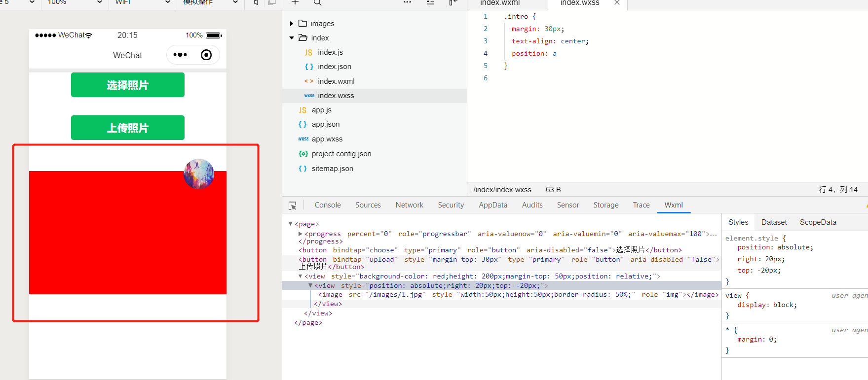Click the /index/index.wxss path in status bar
Image resolution: width=868 pixels, height=380 pixels.
[x=502, y=190]
